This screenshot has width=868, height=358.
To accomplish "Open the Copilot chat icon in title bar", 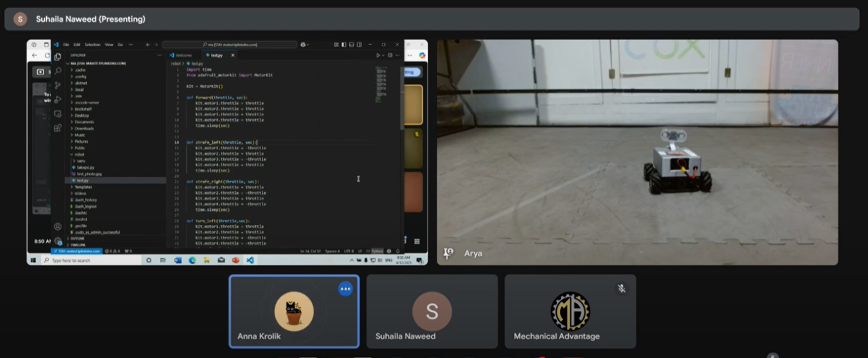I will pyautogui.click(x=304, y=45).
